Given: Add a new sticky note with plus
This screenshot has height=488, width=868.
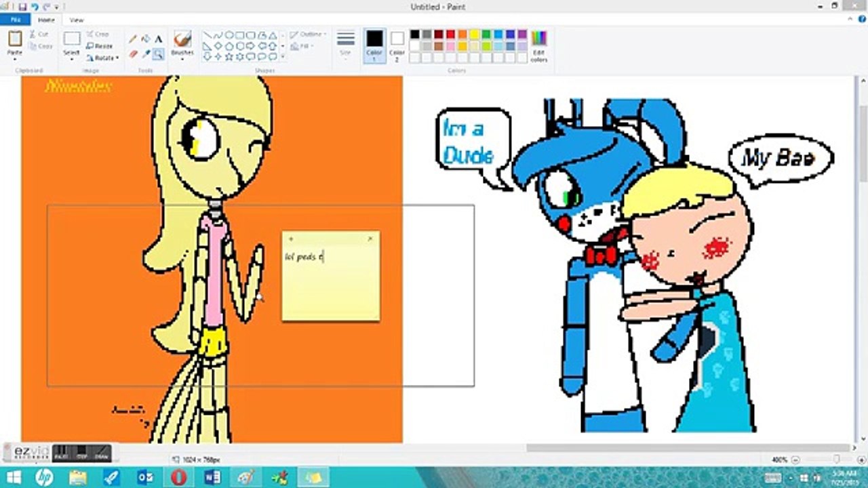Looking at the screenshot, I should point(291,239).
